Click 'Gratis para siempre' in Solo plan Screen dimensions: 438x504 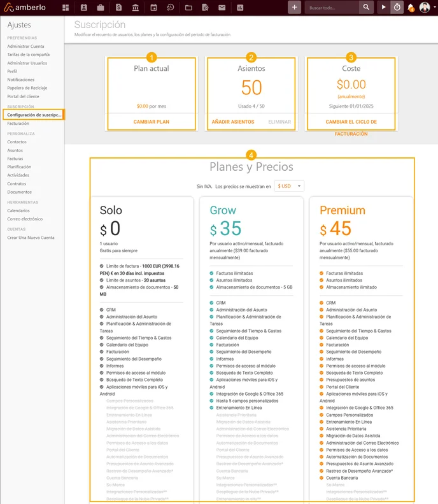(x=118, y=250)
